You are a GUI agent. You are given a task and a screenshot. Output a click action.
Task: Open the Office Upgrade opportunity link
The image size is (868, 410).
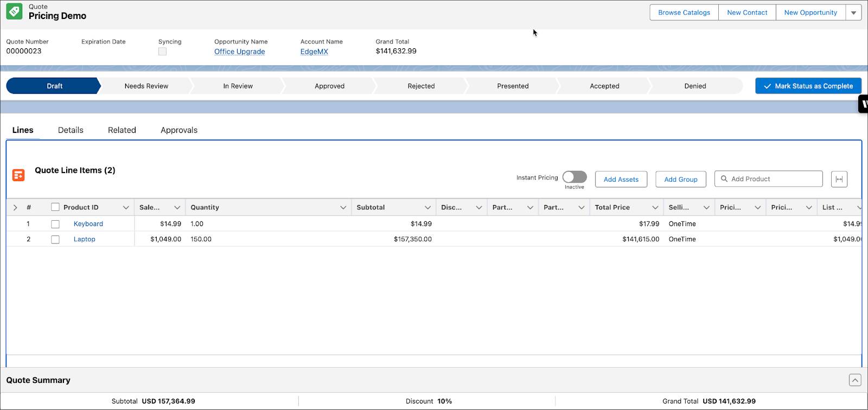pyautogui.click(x=239, y=52)
